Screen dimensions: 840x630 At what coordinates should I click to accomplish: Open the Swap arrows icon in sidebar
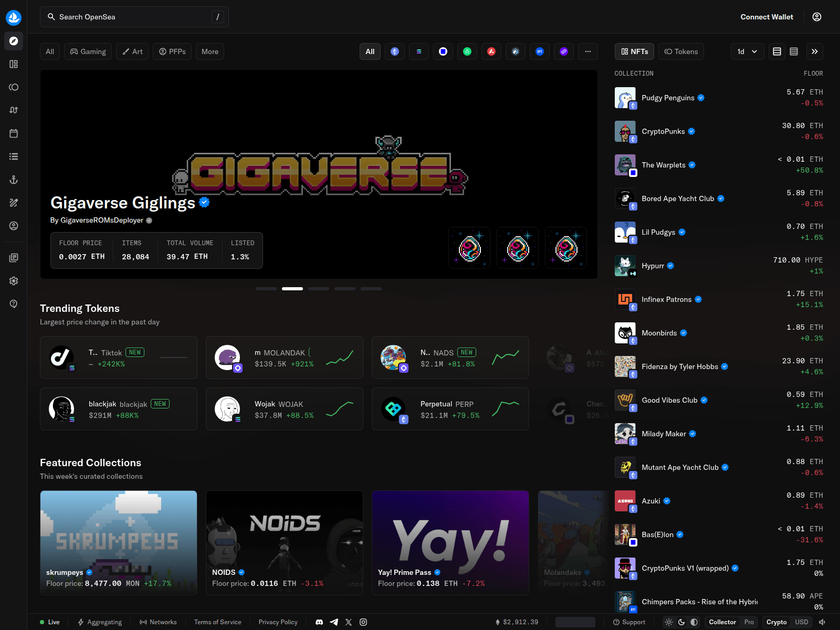point(14,110)
